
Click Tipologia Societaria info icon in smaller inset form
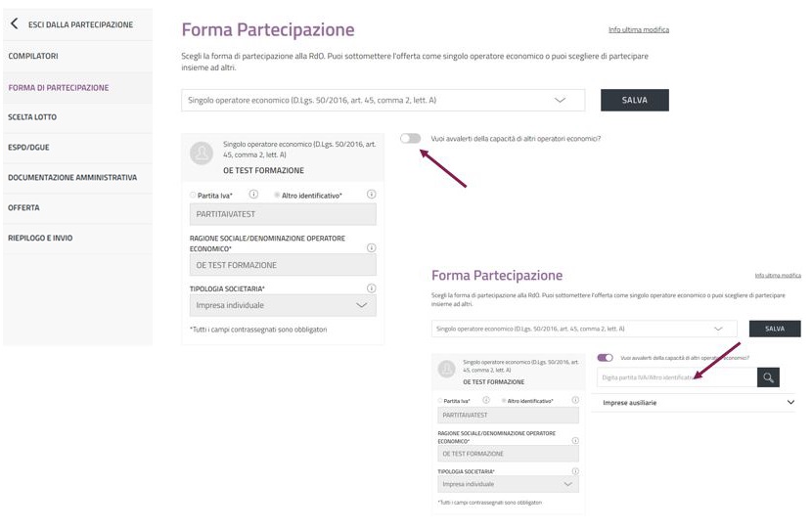tap(573, 472)
